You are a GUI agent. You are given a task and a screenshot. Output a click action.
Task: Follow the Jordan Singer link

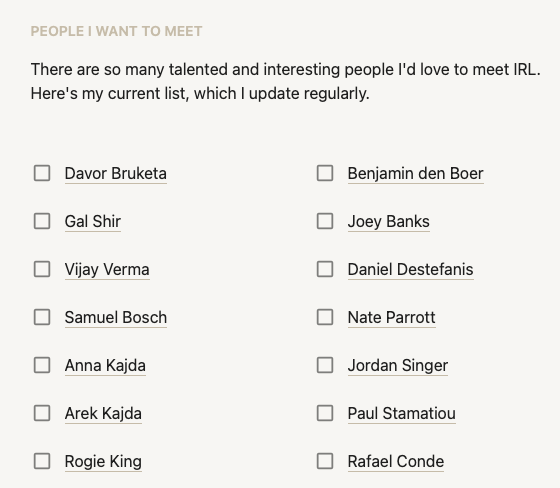point(398,366)
